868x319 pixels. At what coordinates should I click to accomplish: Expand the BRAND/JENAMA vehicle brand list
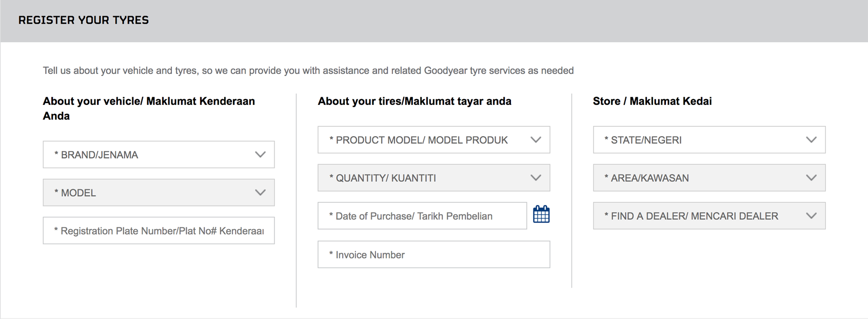(x=159, y=155)
